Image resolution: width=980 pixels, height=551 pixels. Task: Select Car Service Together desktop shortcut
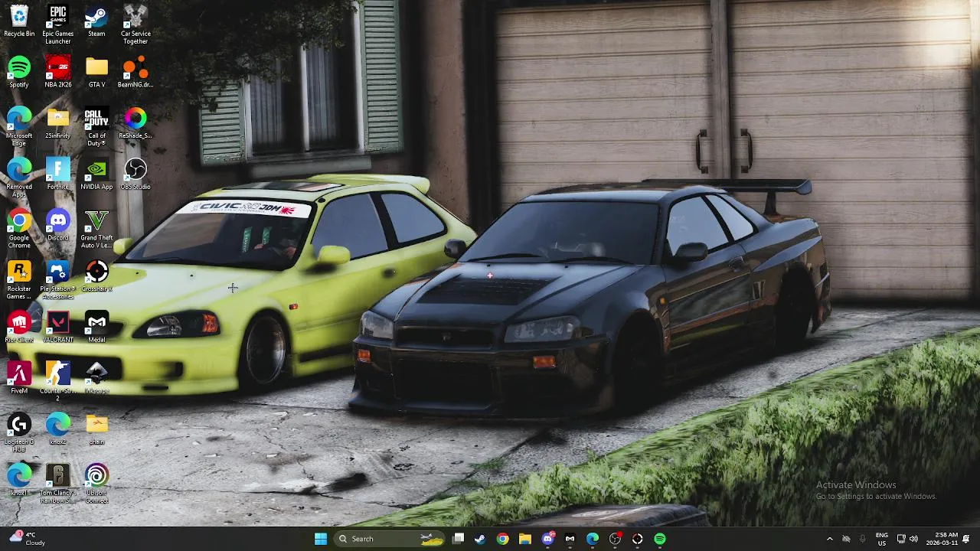[x=136, y=25]
